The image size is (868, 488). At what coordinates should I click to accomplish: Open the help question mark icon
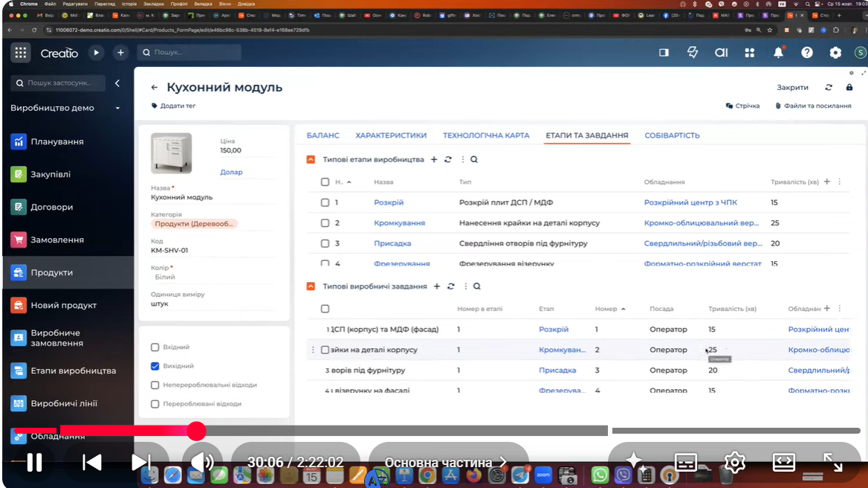coord(807,53)
